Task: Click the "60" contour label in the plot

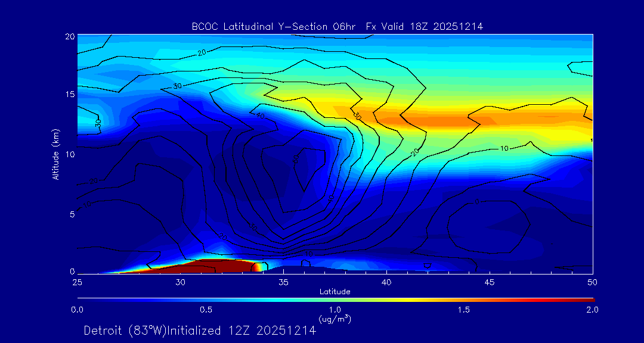Action: (x=296, y=160)
